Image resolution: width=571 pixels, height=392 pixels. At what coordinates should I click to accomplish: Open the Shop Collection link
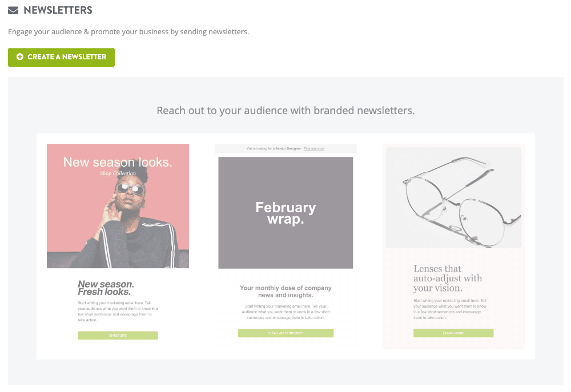click(118, 173)
